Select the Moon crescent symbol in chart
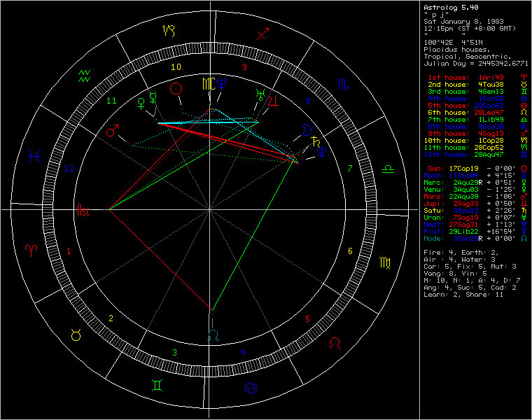The height and width of the screenshot is (420, 532). [307, 129]
